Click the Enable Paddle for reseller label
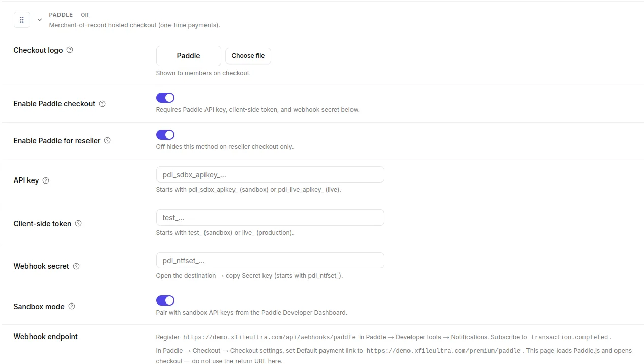The image size is (644, 364). pos(57,141)
